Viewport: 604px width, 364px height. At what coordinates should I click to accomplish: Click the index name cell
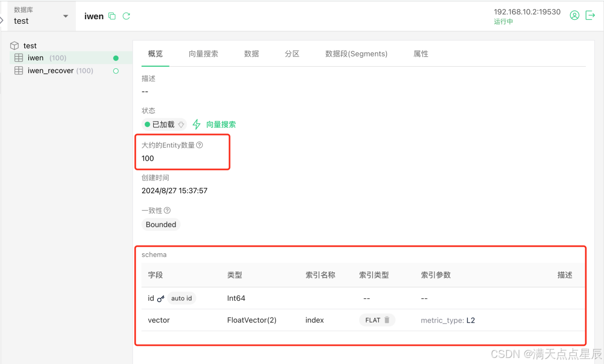tap(314, 320)
